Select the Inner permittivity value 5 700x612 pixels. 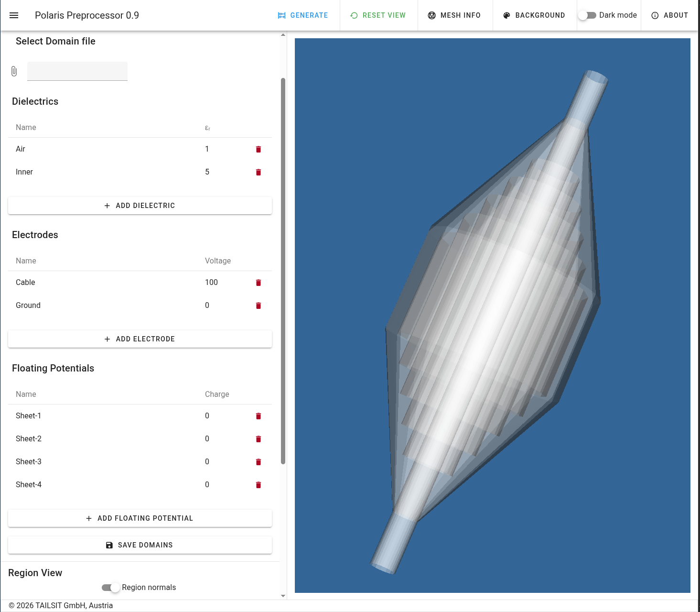tap(207, 172)
